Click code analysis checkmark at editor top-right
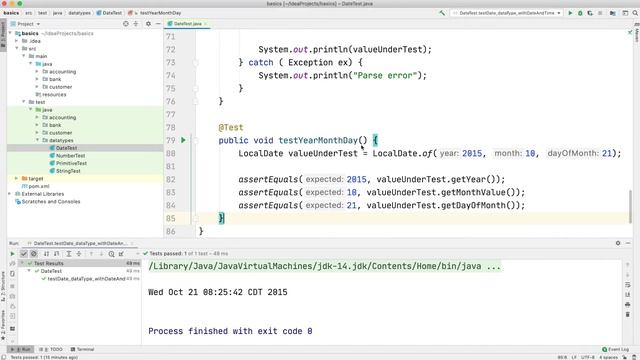 coord(630,32)
